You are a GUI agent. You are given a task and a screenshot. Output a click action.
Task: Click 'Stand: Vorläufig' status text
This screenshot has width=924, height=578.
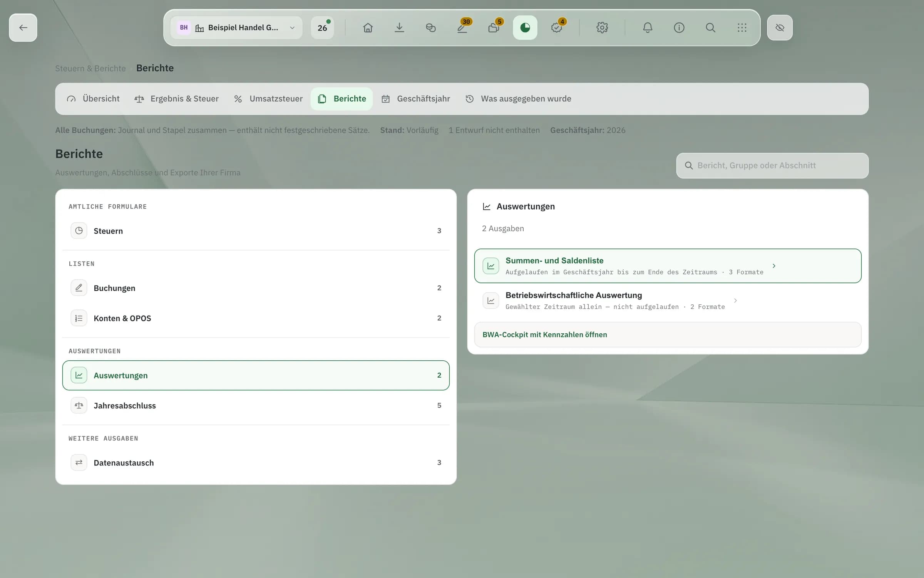point(409,130)
